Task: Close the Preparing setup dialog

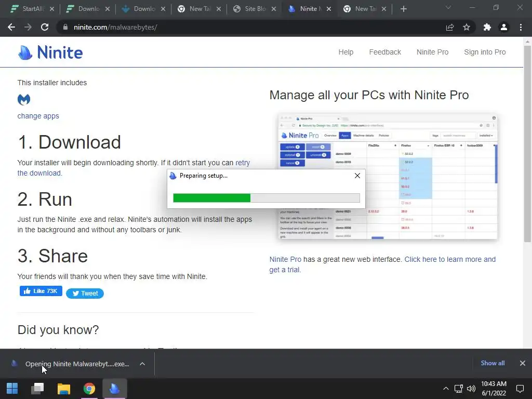Action: click(x=357, y=176)
